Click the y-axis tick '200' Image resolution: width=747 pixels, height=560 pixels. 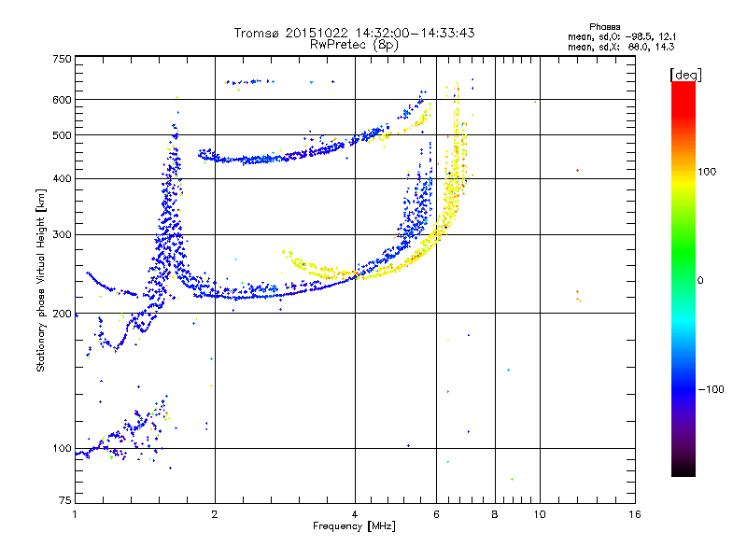tap(62, 314)
